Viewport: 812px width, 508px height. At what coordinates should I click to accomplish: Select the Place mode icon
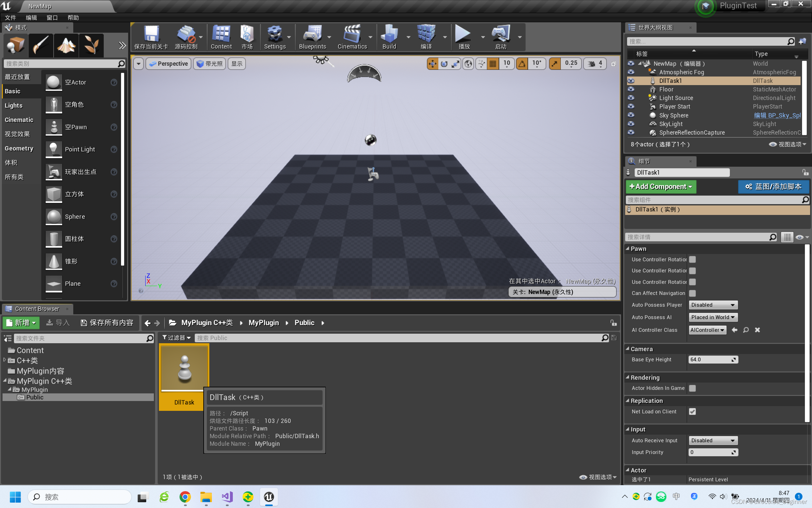(16, 45)
